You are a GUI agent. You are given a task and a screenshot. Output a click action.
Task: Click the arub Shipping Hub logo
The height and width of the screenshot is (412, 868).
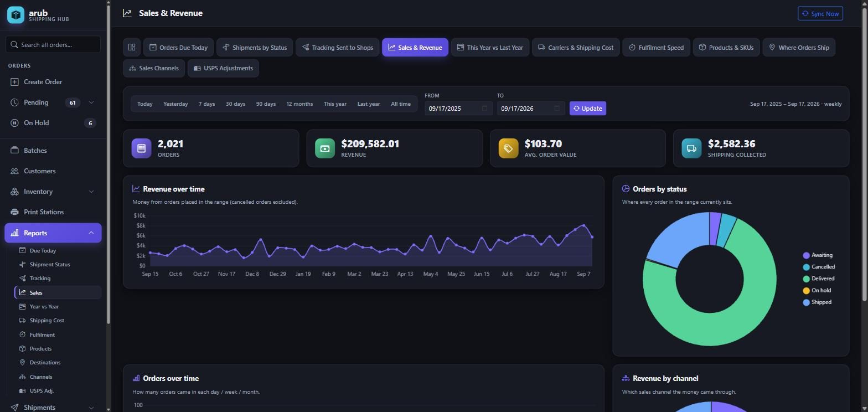(x=15, y=15)
